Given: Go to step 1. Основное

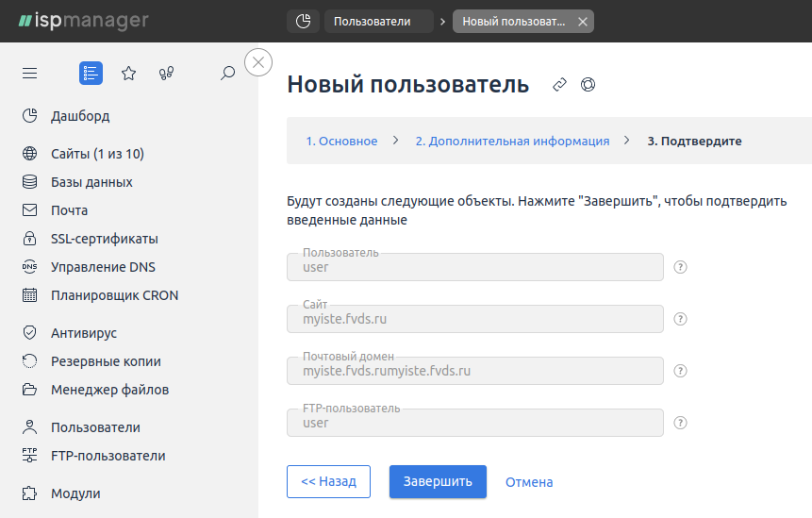Looking at the screenshot, I should click(341, 141).
